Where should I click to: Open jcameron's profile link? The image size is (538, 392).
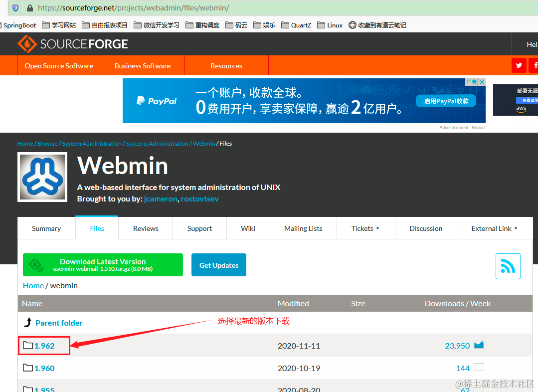(x=161, y=199)
